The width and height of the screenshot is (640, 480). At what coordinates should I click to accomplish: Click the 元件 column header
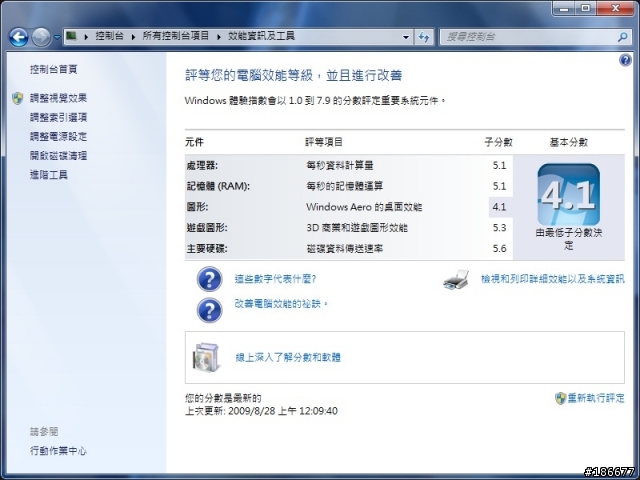194,142
